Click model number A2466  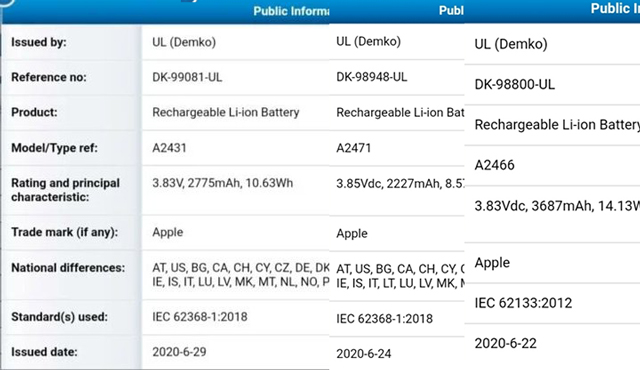pyautogui.click(x=494, y=165)
